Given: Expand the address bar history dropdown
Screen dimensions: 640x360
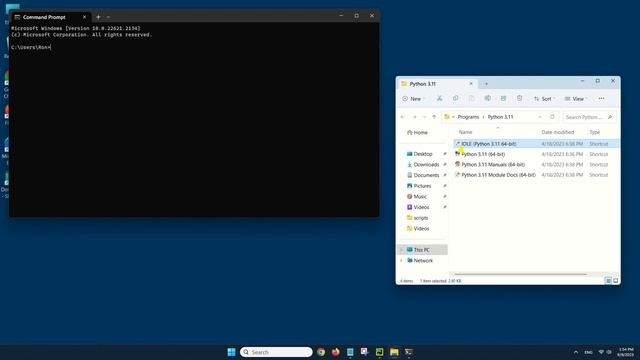Looking at the screenshot, I should (540, 117).
